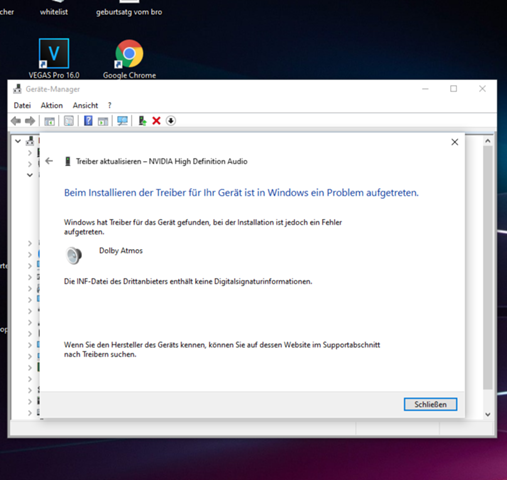
Task: Open the Aktion menu
Action: (52, 105)
